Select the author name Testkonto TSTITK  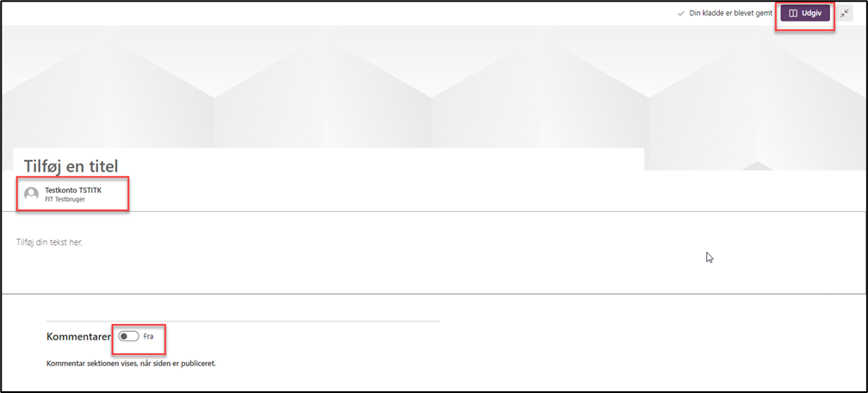pos(73,190)
